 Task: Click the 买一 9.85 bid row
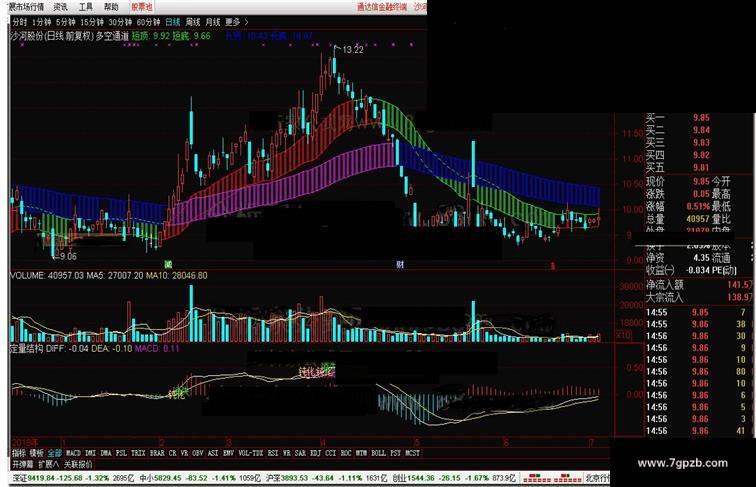tap(677, 118)
